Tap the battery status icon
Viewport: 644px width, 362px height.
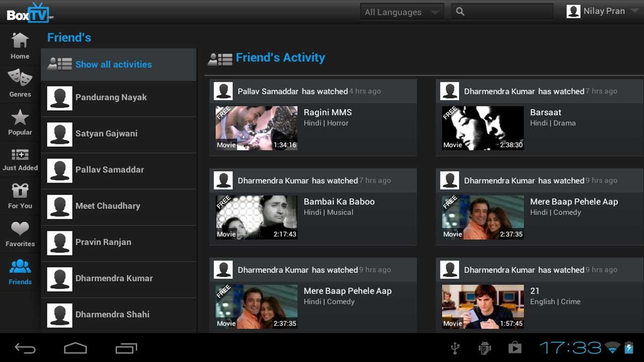point(629,347)
